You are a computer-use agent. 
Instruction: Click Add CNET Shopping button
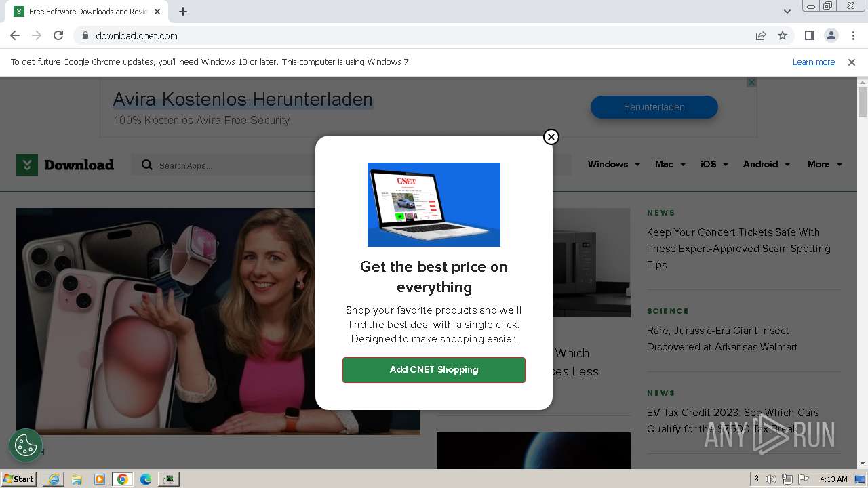click(x=434, y=370)
